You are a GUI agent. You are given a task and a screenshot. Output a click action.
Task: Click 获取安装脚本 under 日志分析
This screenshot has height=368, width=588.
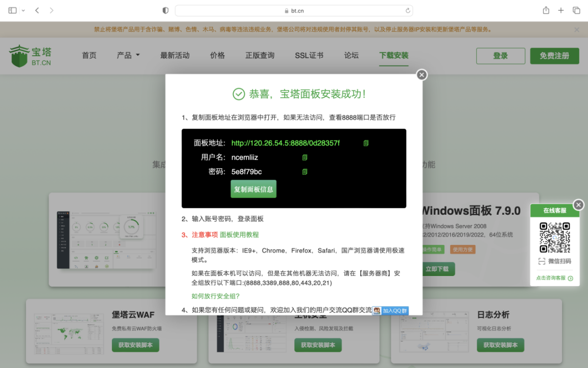(x=501, y=345)
